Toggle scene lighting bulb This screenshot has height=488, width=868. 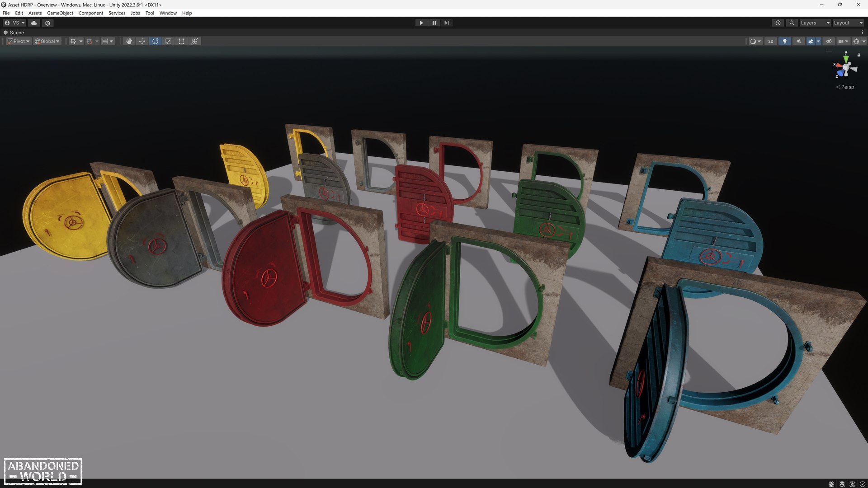tap(785, 41)
